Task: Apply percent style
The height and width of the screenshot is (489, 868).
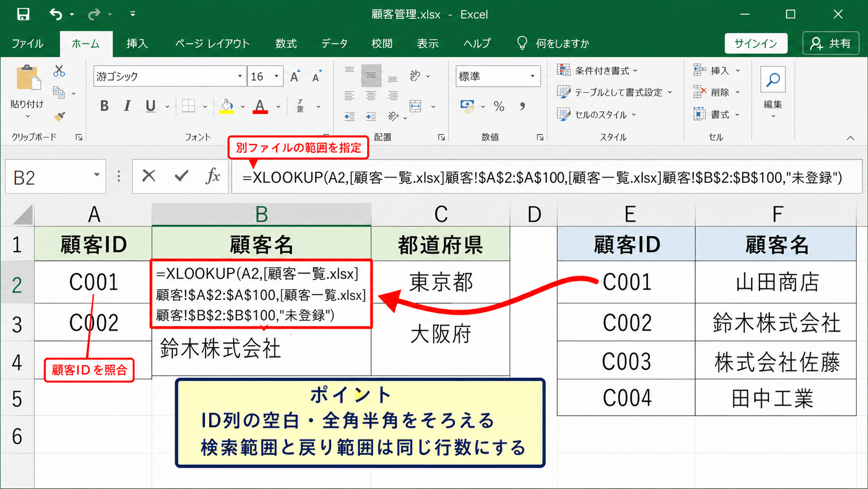Action: 499,106
